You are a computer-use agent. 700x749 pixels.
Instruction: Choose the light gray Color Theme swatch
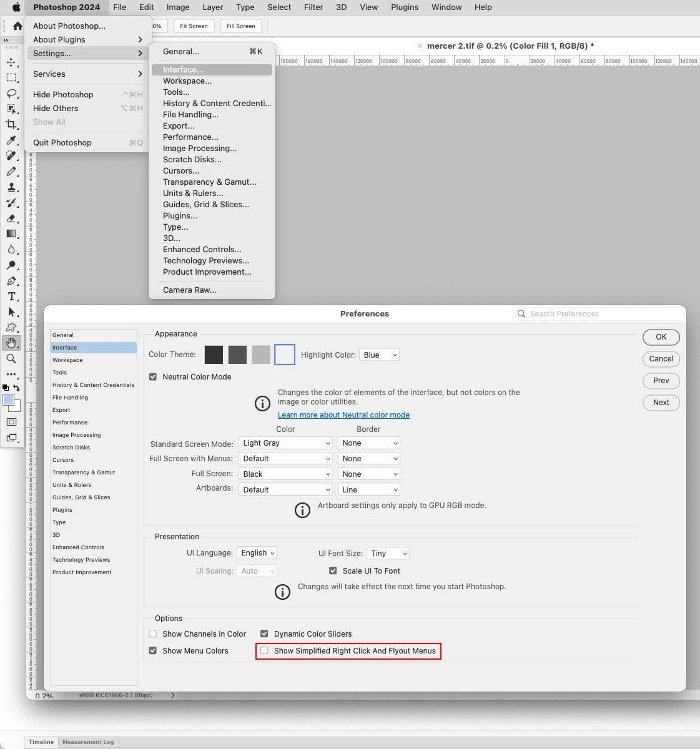[x=261, y=355]
